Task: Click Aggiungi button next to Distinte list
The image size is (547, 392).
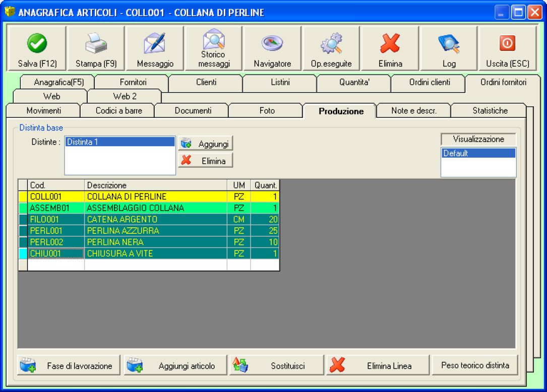Action: (x=206, y=144)
